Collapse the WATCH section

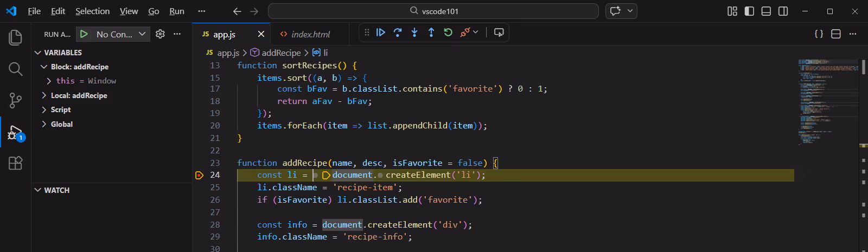(x=37, y=190)
